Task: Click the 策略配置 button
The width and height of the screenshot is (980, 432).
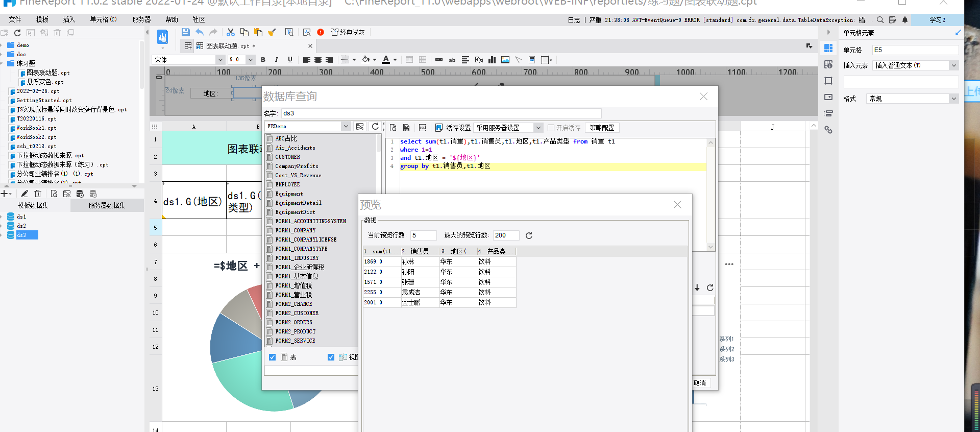Action: pyautogui.click(x=602, y=128)
